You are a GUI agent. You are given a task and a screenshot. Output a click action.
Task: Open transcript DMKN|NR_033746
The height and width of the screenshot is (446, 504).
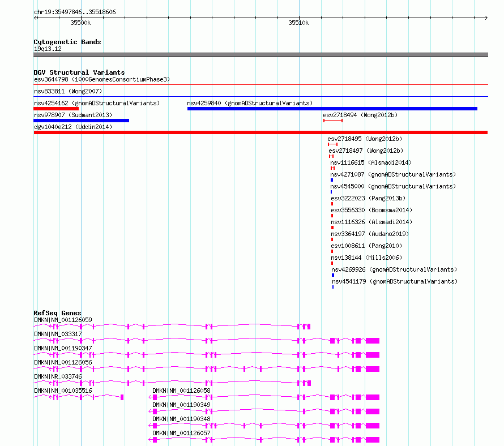(x=58, y=376)
